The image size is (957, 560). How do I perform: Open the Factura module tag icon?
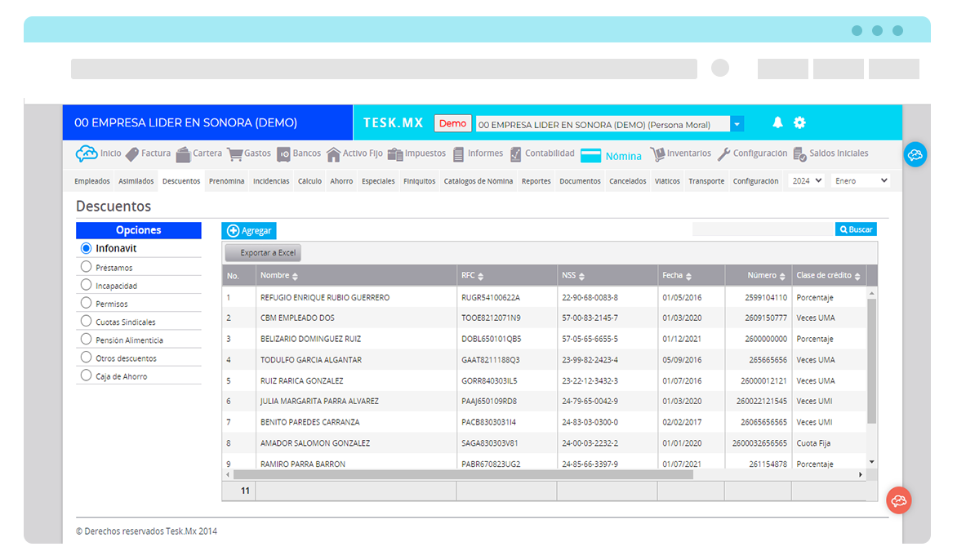click(x=131, y=153)
